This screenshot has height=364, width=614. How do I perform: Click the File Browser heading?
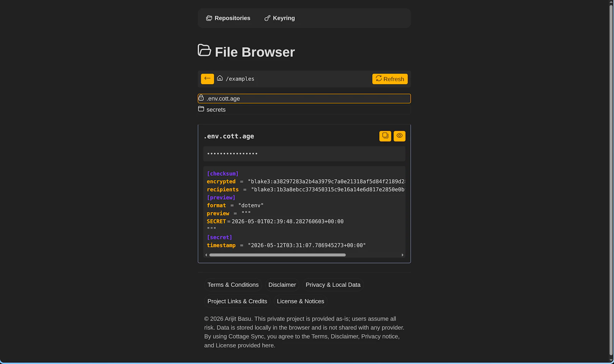(x=255, y=52)
